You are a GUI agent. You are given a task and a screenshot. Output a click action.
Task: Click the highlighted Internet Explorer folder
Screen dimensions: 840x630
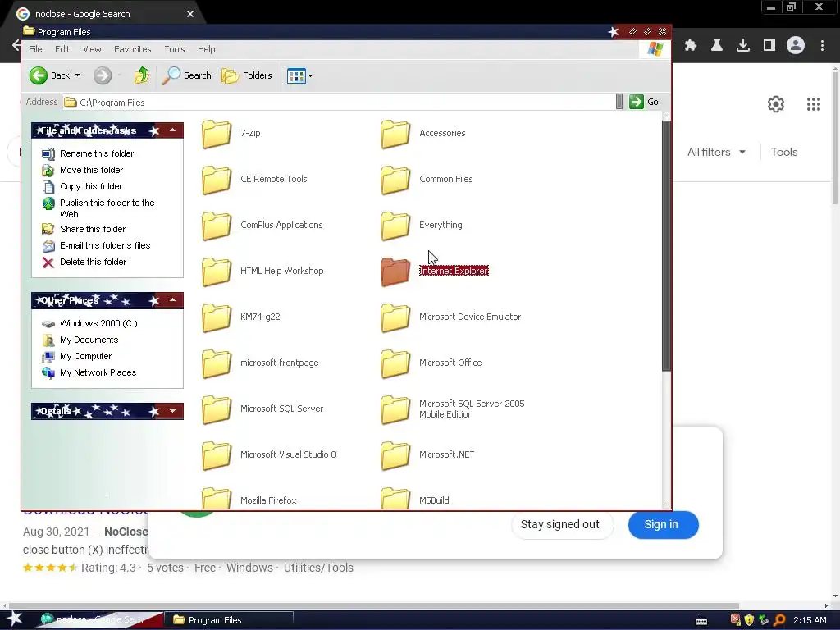click(395, 272)
